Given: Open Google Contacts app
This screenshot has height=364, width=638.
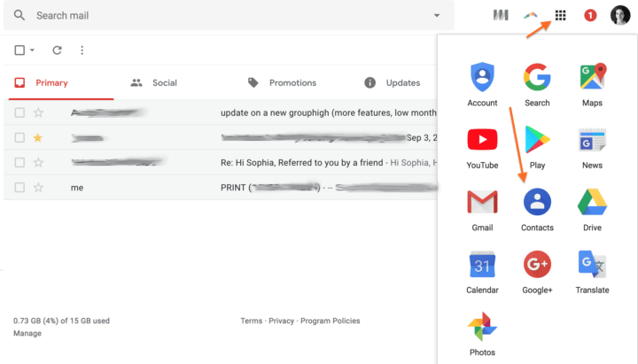Looking at the screenshot, I should coord(537,210).
